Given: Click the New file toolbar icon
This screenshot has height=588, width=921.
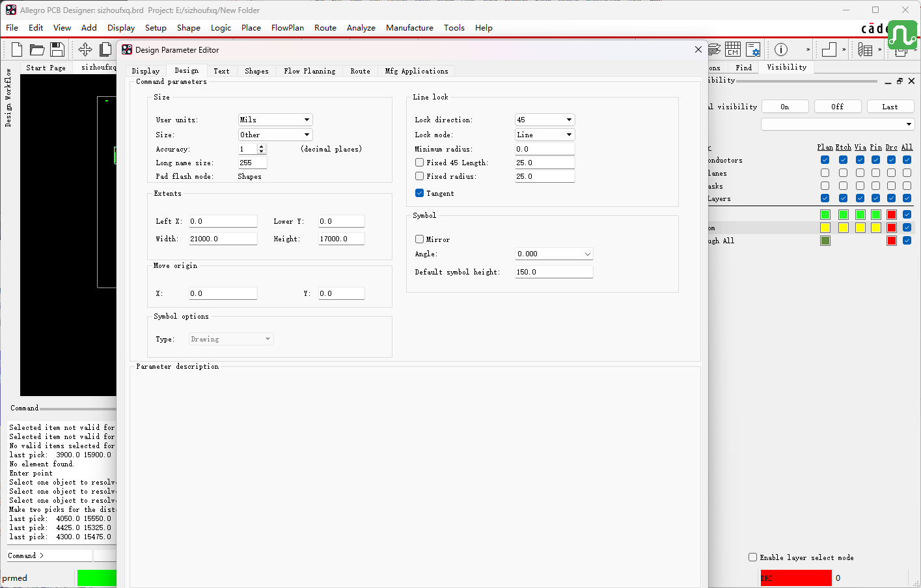Looking at the screenshot, I should pyautogui.click(x=17, y=49).
